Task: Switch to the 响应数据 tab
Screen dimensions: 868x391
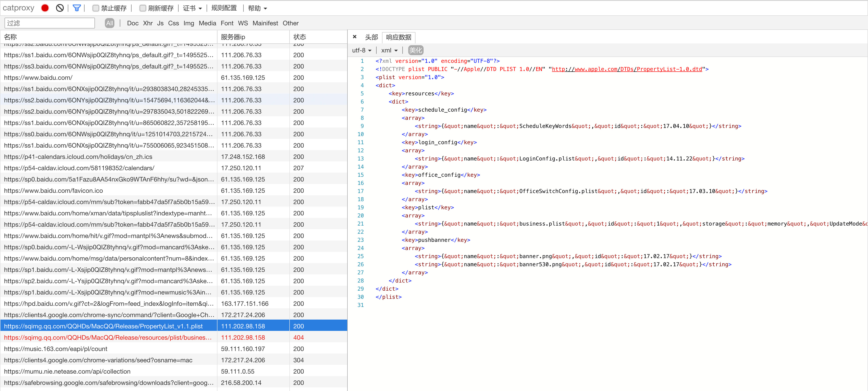Action: click(x=399, y=37)
